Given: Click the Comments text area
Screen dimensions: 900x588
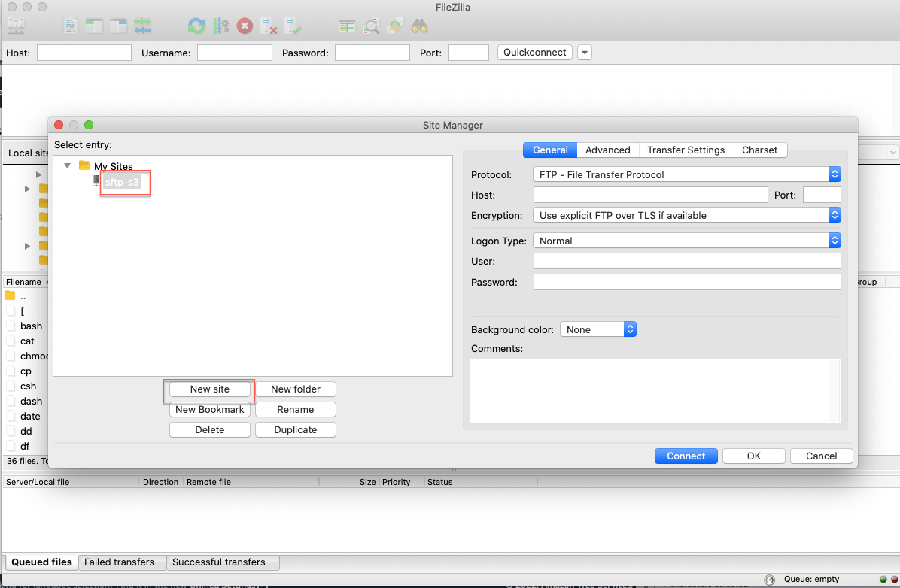Looking at the screenshot, I should pyautogui.click(x=655, y=391).
